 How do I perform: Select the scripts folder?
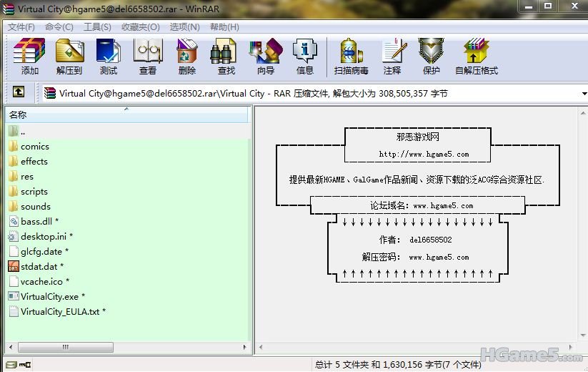click(x=34, y=192)
